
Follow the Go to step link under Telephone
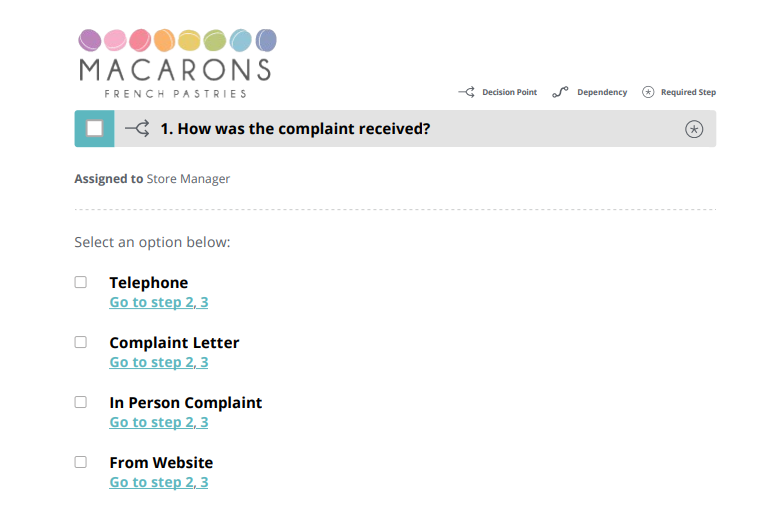(159, 302)
